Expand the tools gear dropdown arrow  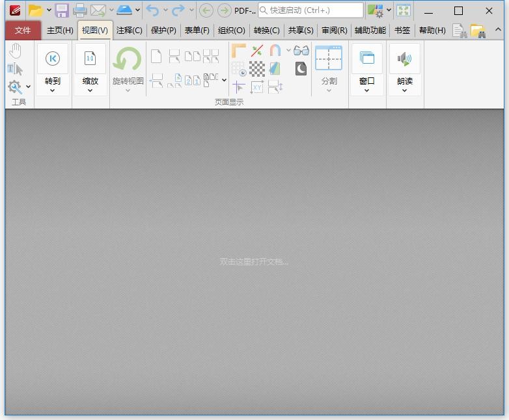(28, 86)
